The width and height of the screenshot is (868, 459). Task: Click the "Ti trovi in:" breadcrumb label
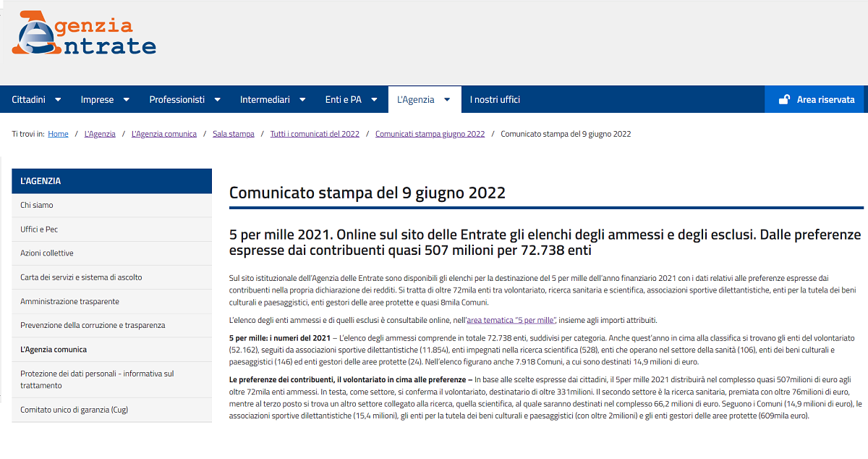coord(28,134)
